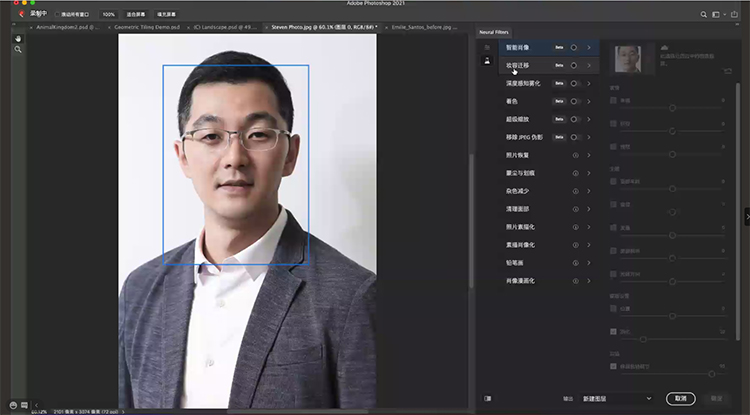750x415 pixels.
Task: Toggle the checkbox beside the slider valued 95
Action: tap(613, 367)
